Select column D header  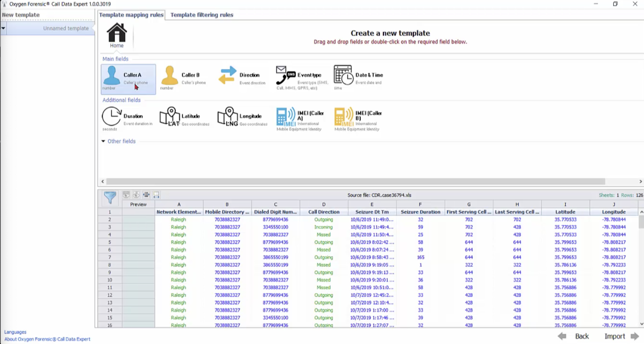point(324,204)
